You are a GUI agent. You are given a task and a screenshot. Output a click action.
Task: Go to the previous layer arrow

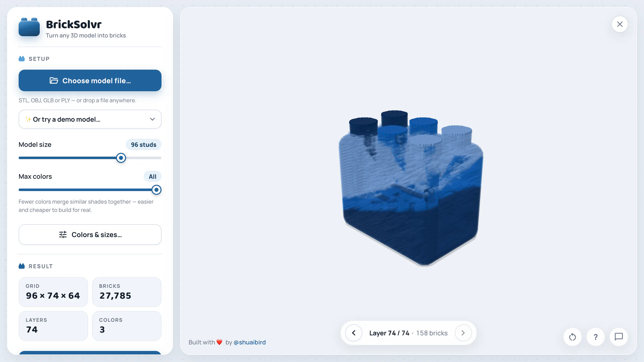pyautogui.click(x=354, y=333)
